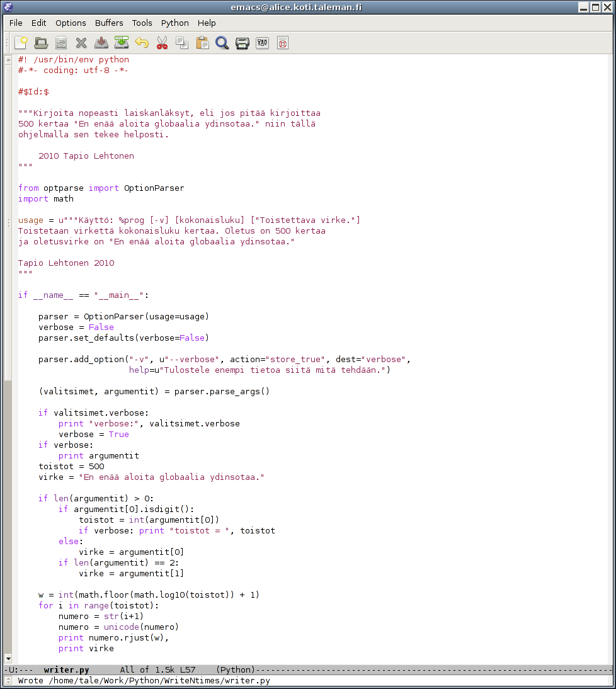Click on 'verbose = True' line
Image resolution: width=616 pixels, height=689 pixels.
[94, 434]
